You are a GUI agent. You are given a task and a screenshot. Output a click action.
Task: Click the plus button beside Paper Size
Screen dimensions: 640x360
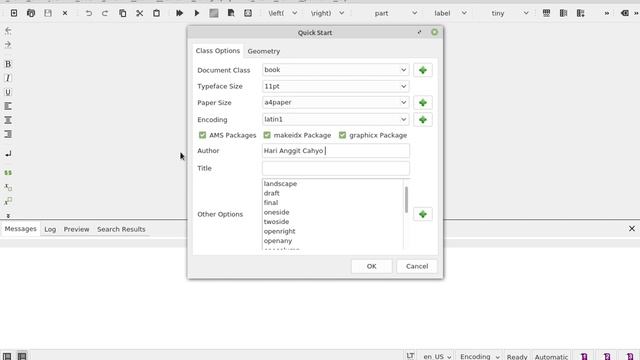point(423,102)
